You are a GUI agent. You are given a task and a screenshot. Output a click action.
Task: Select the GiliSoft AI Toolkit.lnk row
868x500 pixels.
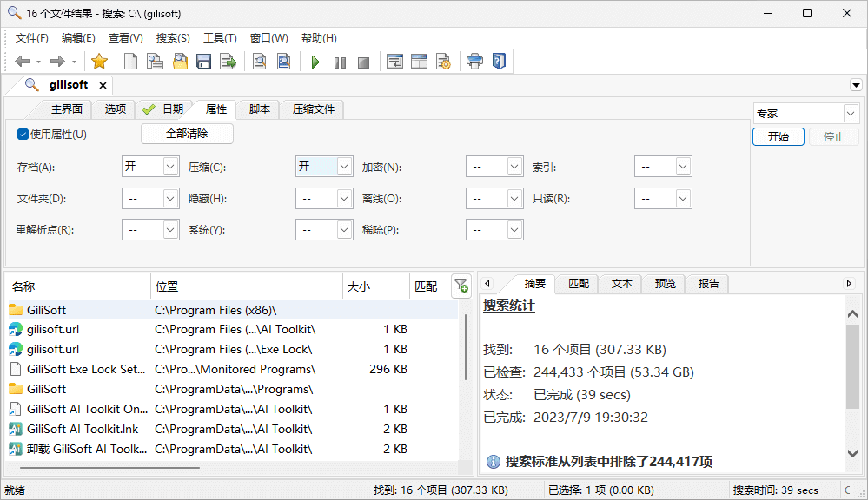233,429
